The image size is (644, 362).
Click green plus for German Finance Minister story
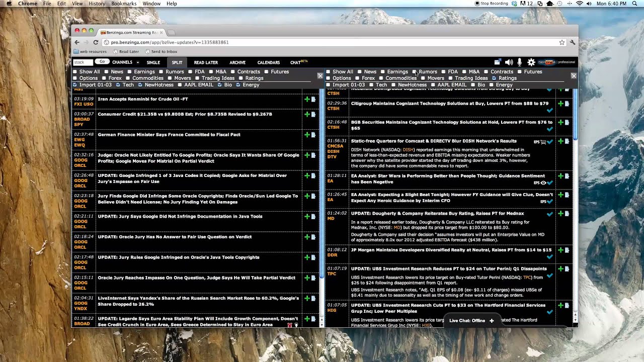tap(307, 135)
